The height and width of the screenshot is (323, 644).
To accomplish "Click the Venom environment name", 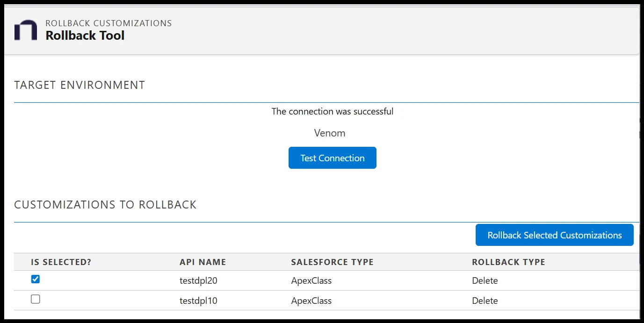I will coord(330,133).
